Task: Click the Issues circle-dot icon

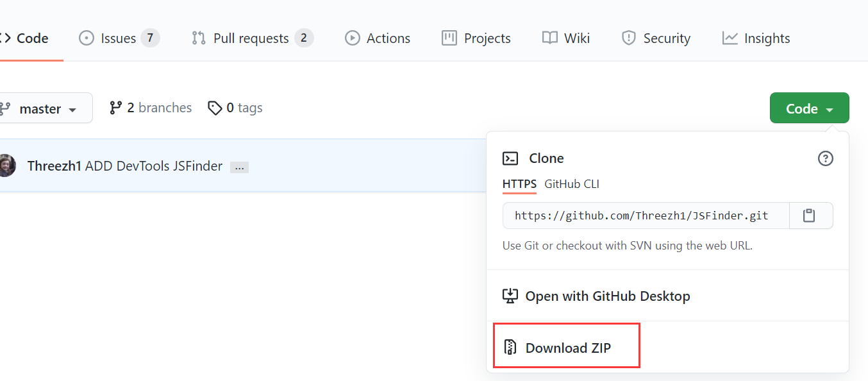Action: (86, 38)
